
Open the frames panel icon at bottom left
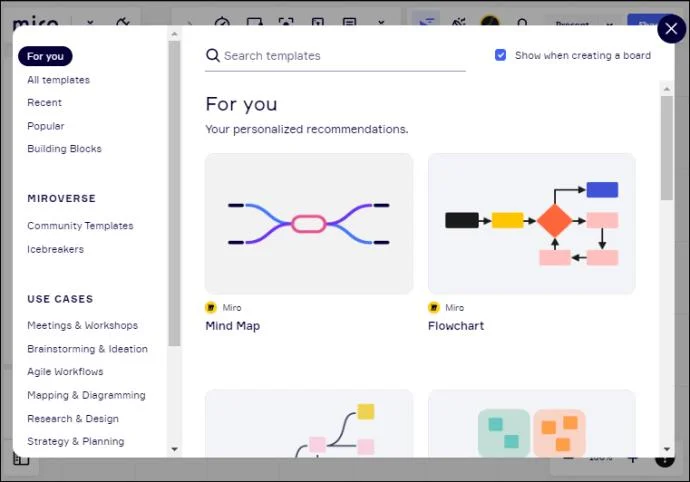click(21, 459)
